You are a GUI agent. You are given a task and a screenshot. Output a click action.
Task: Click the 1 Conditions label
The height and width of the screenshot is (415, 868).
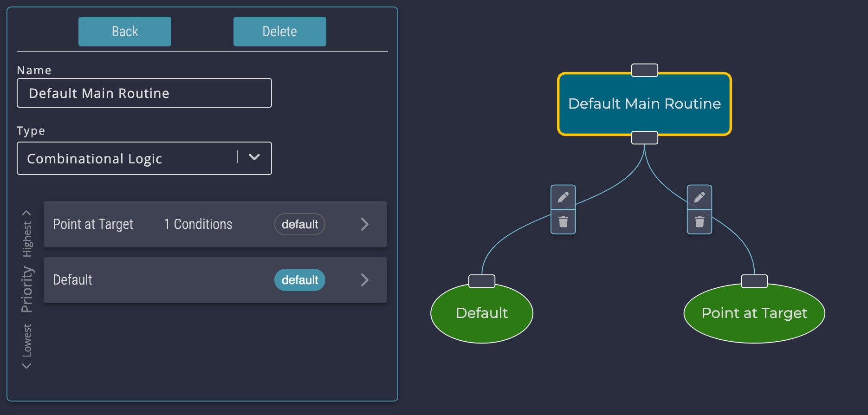198,224
